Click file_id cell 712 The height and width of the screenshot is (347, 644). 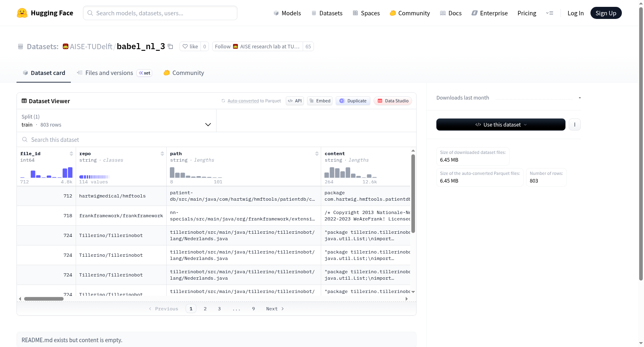coord(46,196)
